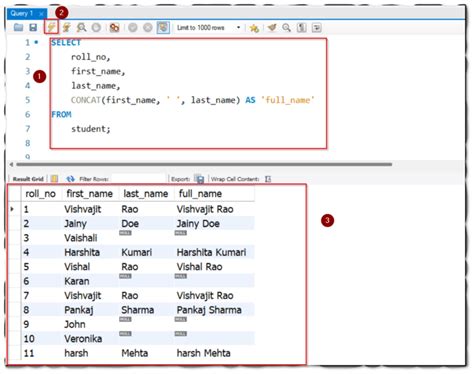Select the Karan cell in row 6
474x374 pixels.
pos(90,281)
